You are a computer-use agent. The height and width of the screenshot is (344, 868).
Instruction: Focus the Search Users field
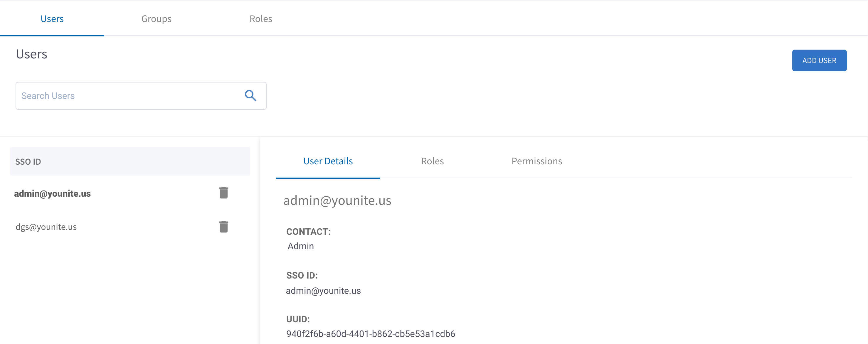pyautogui.click(x=128, y=96)
